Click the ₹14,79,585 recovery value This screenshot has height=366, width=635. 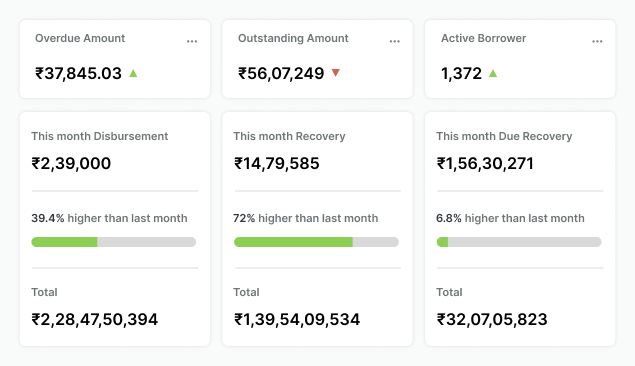[277, 164]
